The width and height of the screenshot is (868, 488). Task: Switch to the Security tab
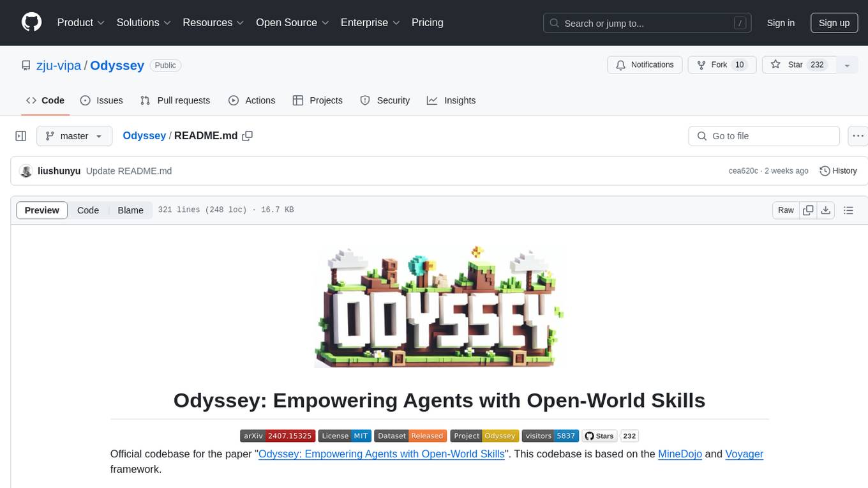point(385,100)
